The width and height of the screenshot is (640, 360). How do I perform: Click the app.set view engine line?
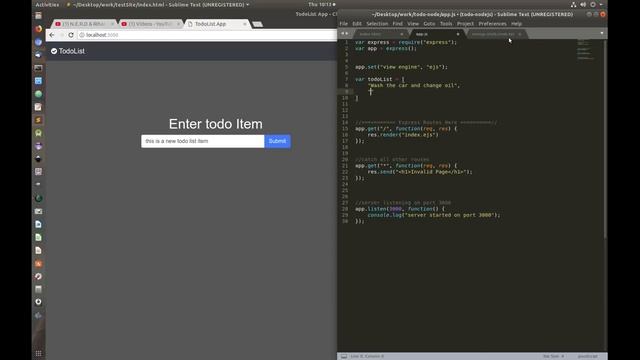pos(401,67)
